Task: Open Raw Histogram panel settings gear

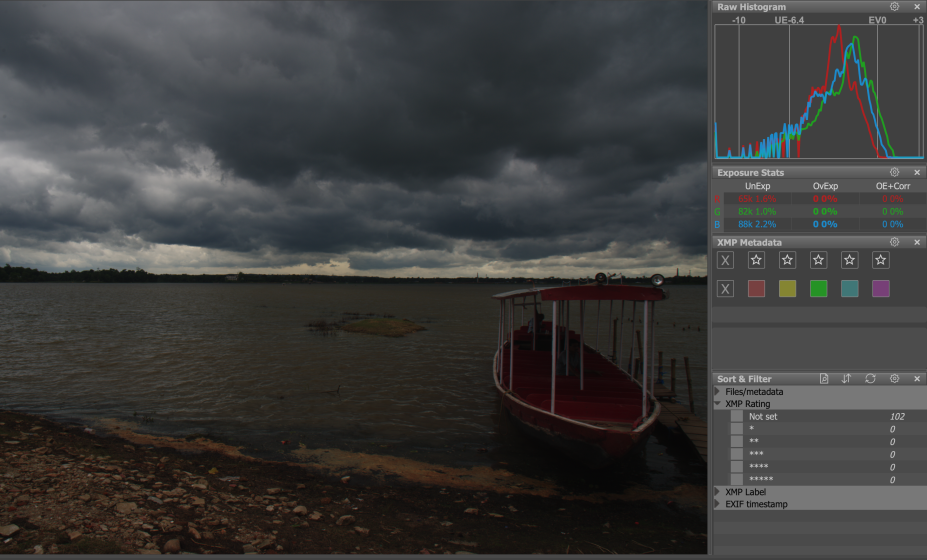Action: coord(894,7)
